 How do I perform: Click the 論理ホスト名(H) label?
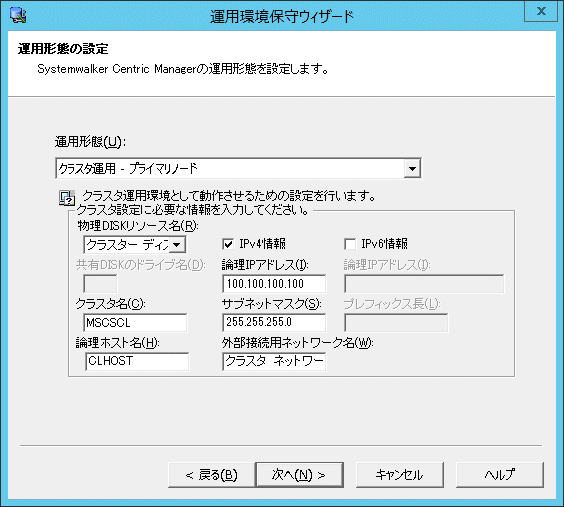[x=118, y=343]
